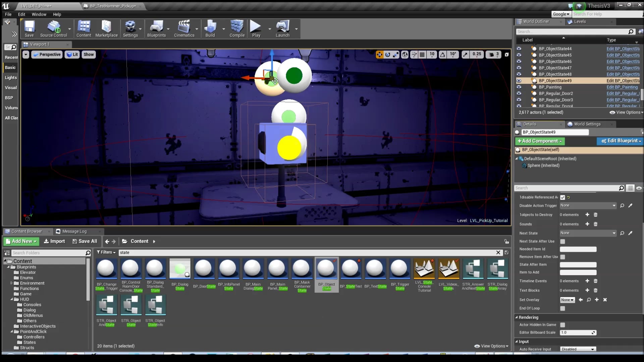Open the Window menu
The image size is (644, 362).
(x=39, y=14)
